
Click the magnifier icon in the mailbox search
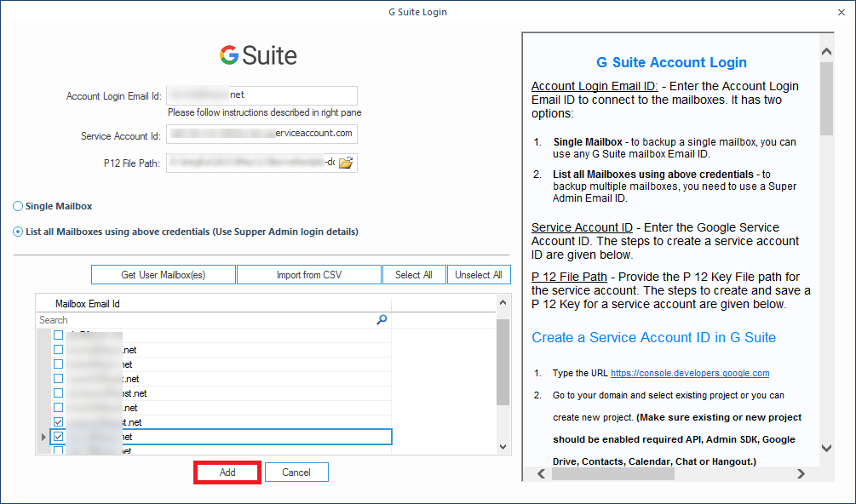click(x=382, y=319)
